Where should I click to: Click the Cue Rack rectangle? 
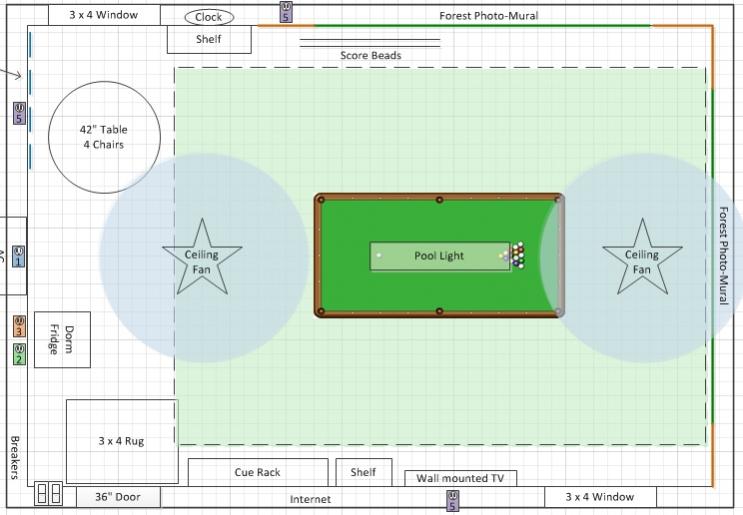point(258,472)
